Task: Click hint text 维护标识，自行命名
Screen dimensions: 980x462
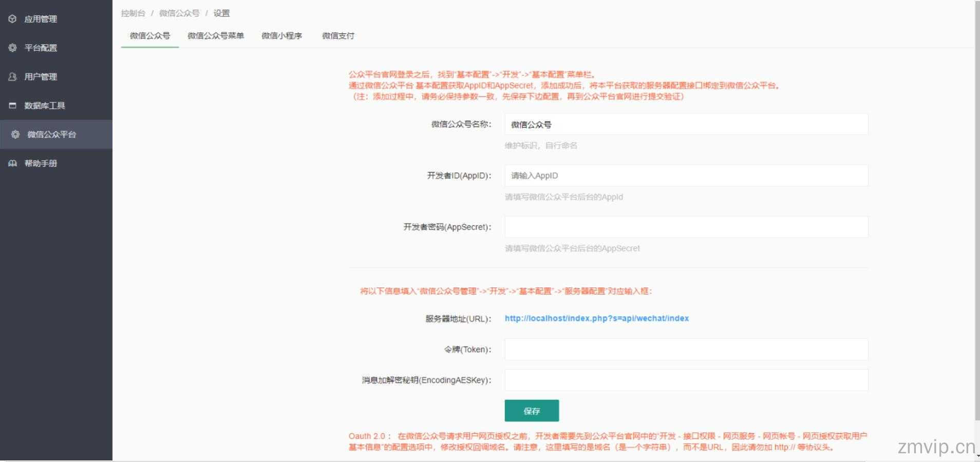Action: 541,146
